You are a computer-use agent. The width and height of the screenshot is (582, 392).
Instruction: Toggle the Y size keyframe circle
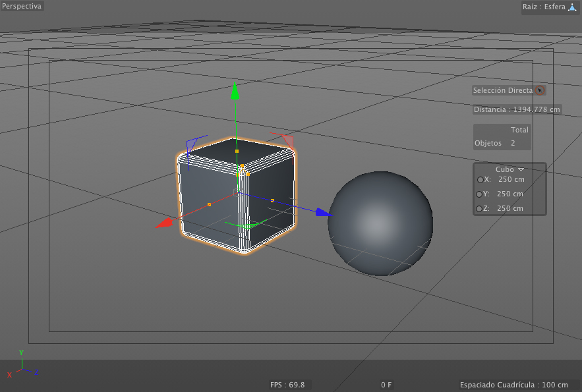(x=480, y=194)
